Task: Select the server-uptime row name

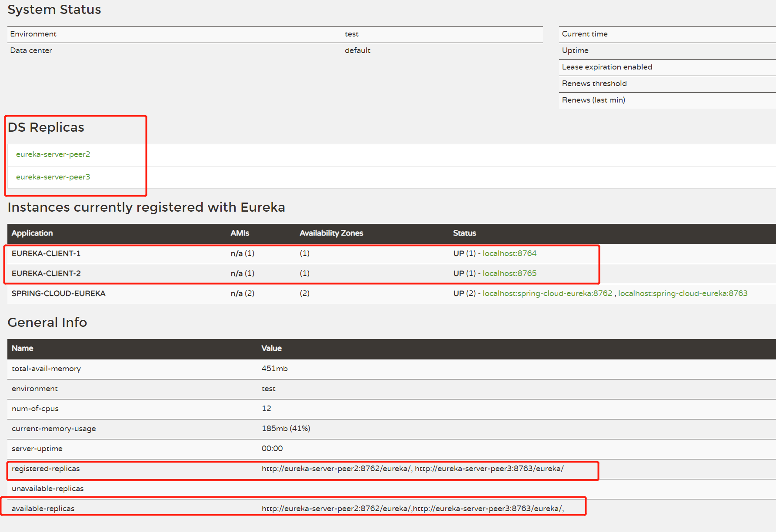Action: pyautogui.click(x=37, y=449)
